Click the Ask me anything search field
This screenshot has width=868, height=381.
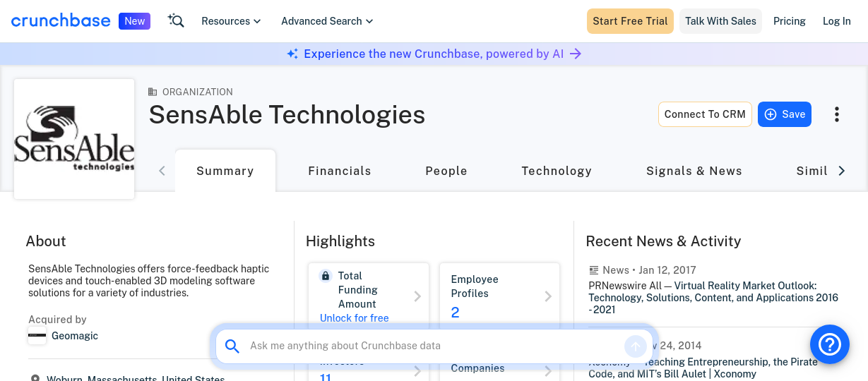point(434,346)
